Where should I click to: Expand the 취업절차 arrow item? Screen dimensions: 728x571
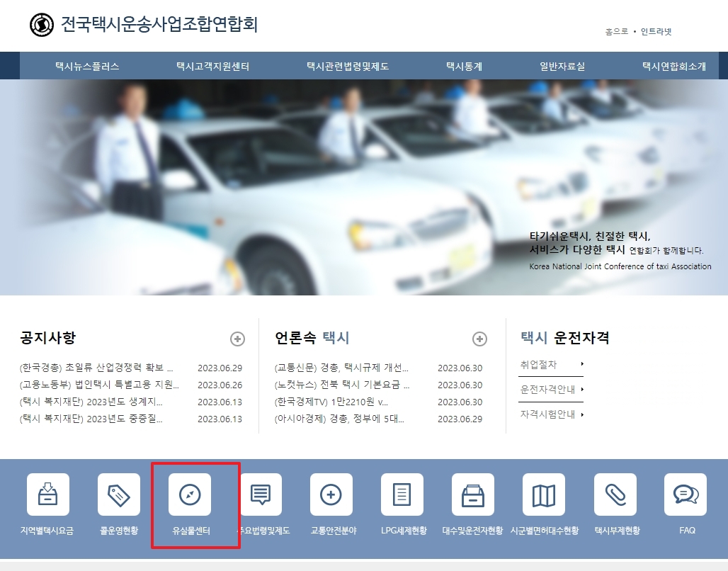pos(538,364)
